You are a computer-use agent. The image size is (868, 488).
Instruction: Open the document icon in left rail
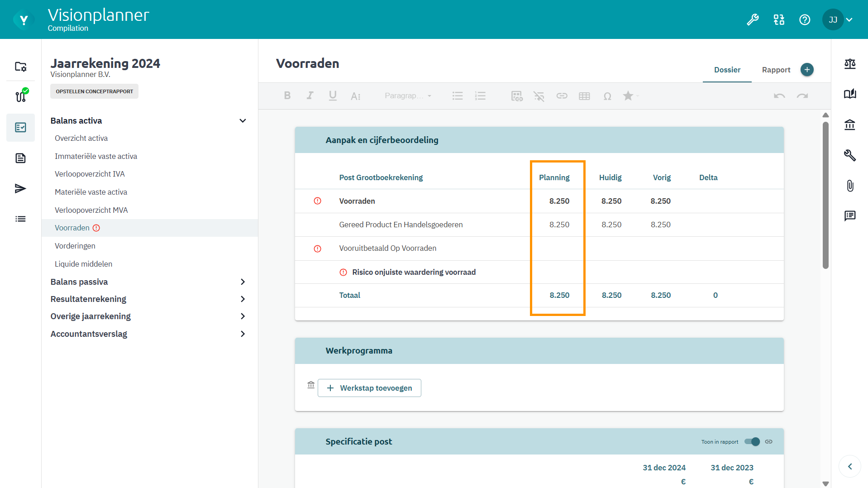tap(20, 158)
